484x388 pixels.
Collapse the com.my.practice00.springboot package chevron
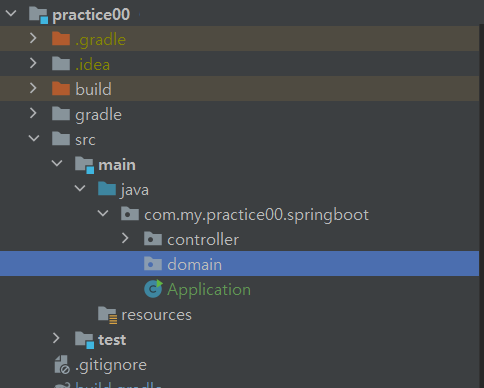pyautogui.click(x=103, y=213)
